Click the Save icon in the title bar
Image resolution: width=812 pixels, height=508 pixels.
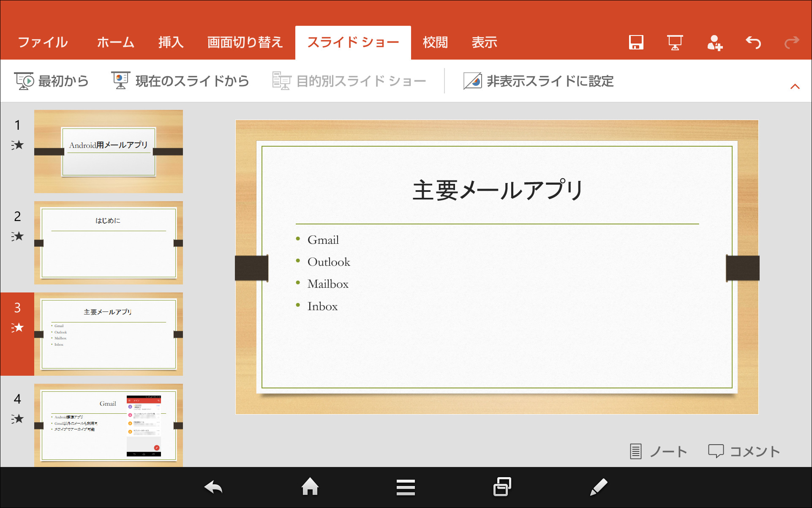point(636,42)
